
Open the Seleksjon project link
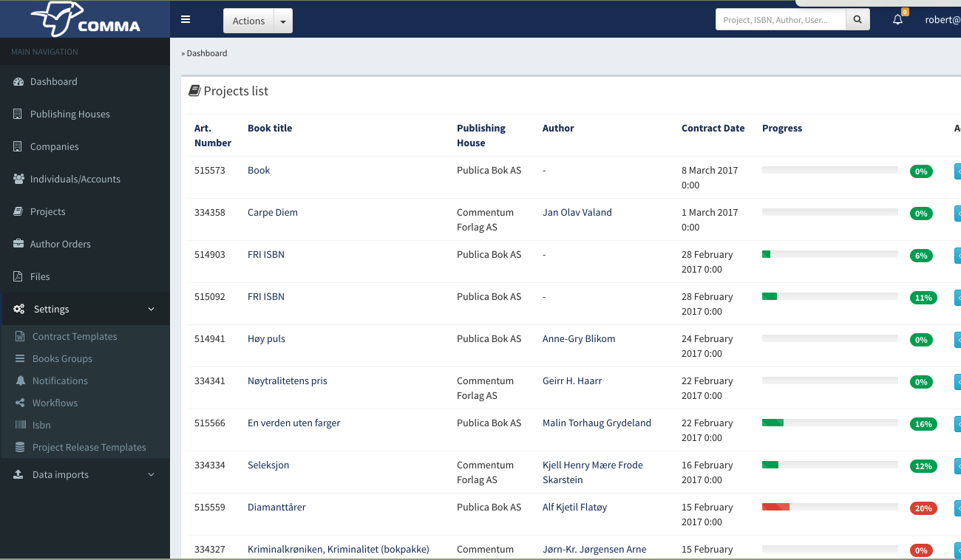(268, 465)
